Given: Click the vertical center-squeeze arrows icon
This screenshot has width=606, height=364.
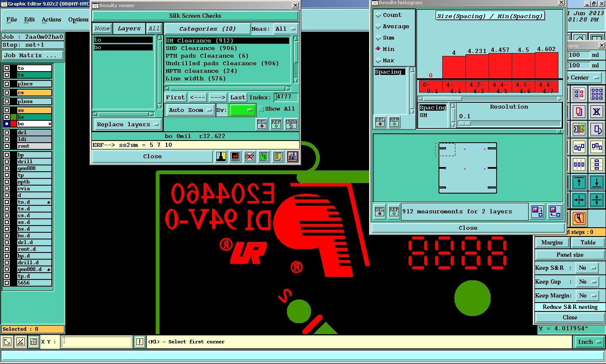Looking at the screenshot, I should click(597, 200).
